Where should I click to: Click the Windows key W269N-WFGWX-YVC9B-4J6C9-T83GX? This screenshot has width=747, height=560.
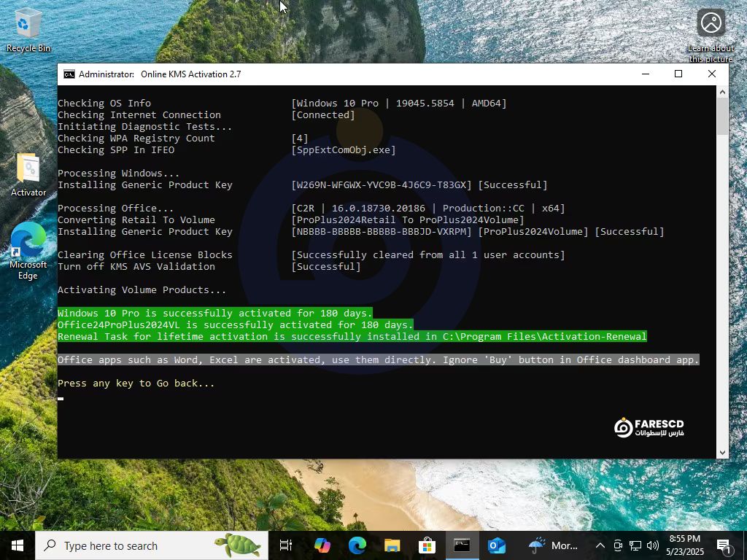(382, 184)
